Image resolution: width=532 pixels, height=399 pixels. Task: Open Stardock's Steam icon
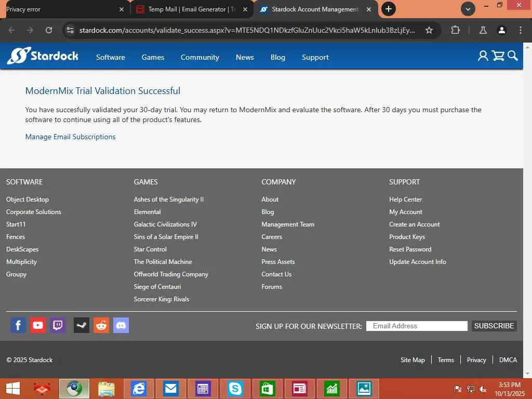(x=82, y=325)
